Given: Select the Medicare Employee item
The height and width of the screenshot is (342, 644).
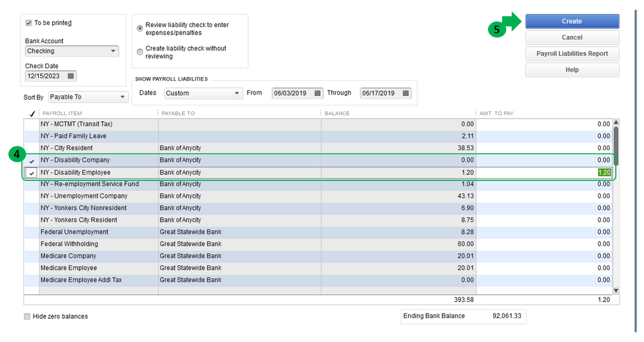Looking at the screenshot, I should pyautogui.click(x=68, y=268).
